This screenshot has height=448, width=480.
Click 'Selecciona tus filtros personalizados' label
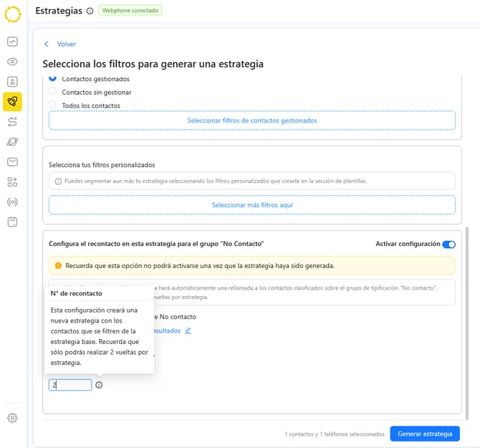click(102, 165)
